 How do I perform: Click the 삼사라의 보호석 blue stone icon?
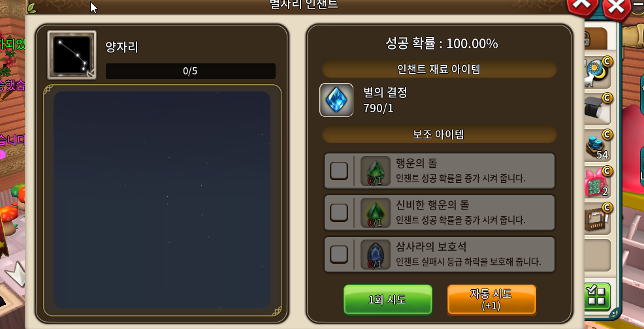click(375, 254)
